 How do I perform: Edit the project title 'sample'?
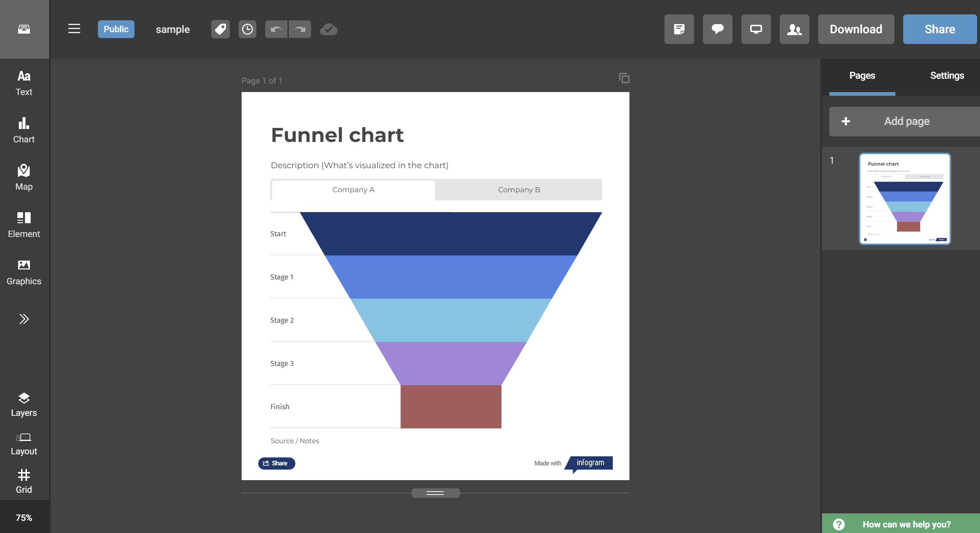173,29
